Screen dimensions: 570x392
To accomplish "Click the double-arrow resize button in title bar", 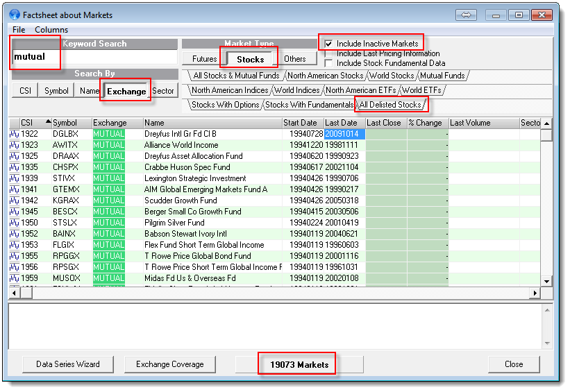I will tap(466, 15).
